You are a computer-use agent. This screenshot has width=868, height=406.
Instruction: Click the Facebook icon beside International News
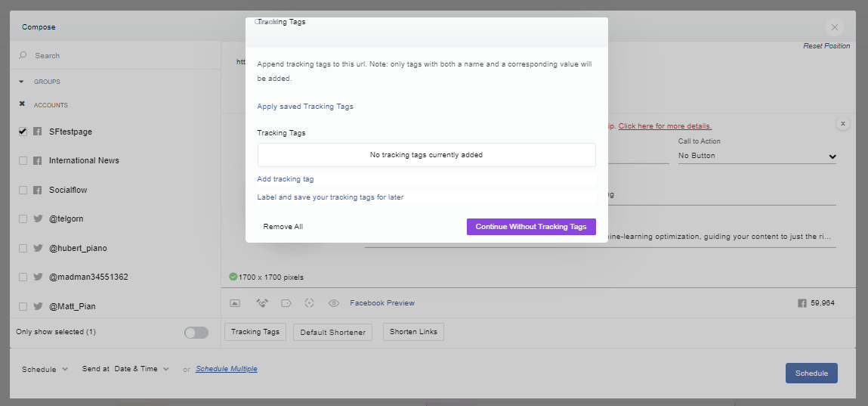coord(38,160)
